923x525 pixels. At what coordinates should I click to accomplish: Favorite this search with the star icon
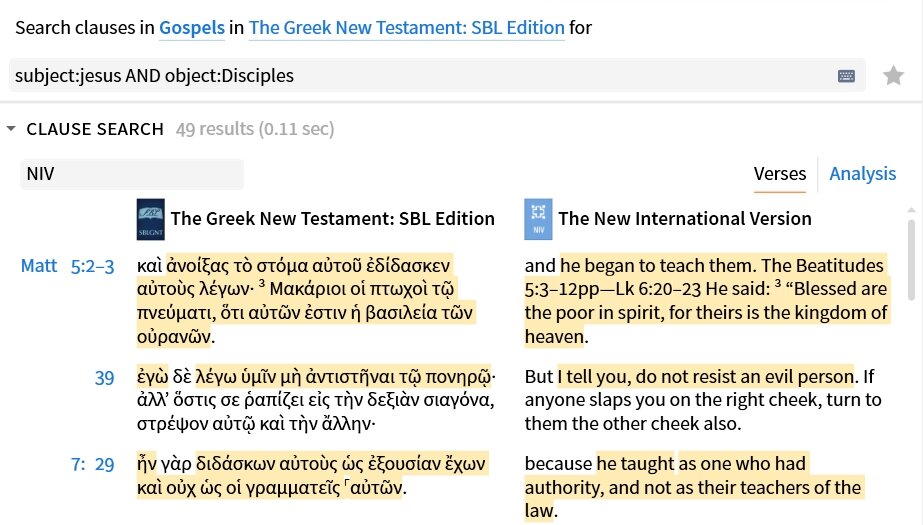pos(893,75)
